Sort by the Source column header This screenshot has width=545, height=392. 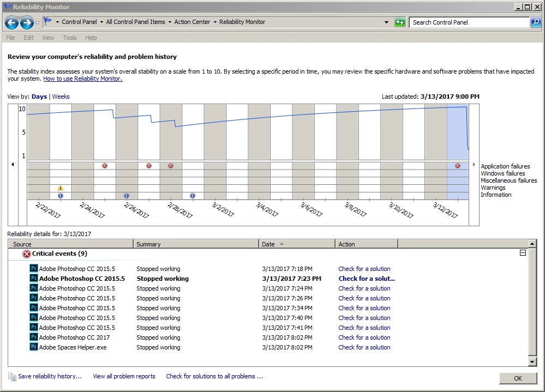70,244
